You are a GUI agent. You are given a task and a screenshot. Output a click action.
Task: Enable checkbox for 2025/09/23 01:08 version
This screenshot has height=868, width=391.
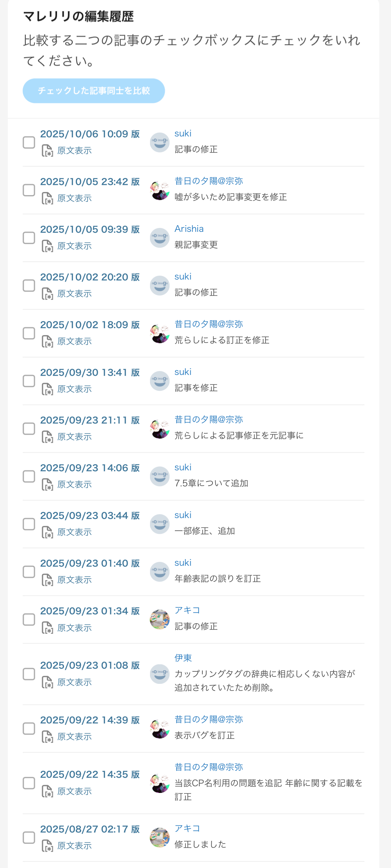(29, 674)
